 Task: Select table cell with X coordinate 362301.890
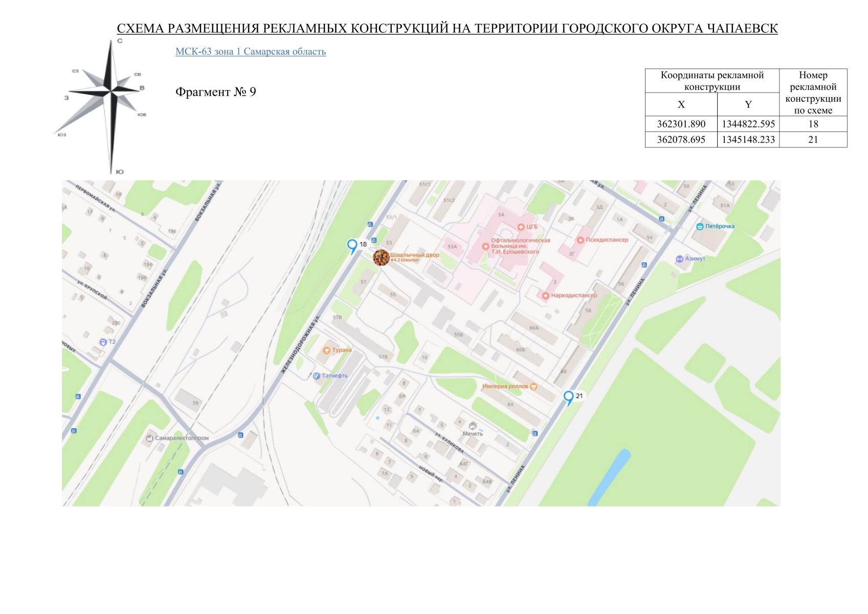point(681,124)
